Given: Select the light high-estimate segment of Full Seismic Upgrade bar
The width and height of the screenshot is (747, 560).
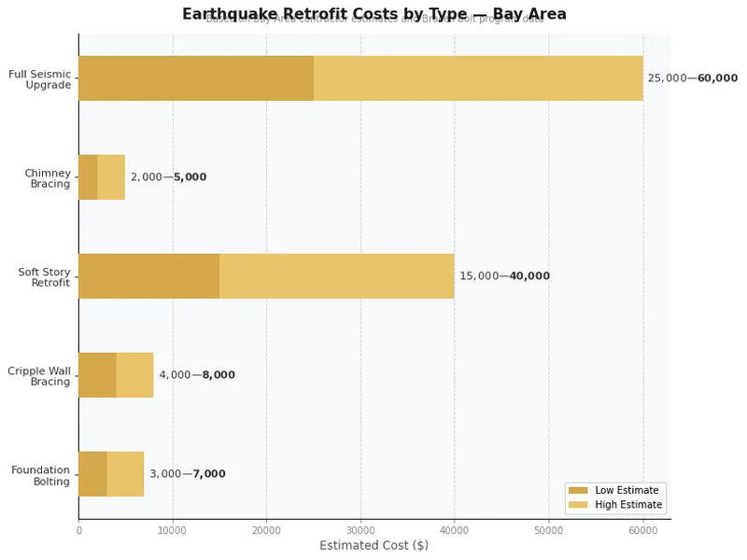Looking at the screenshot, I should tap(478, 78).
